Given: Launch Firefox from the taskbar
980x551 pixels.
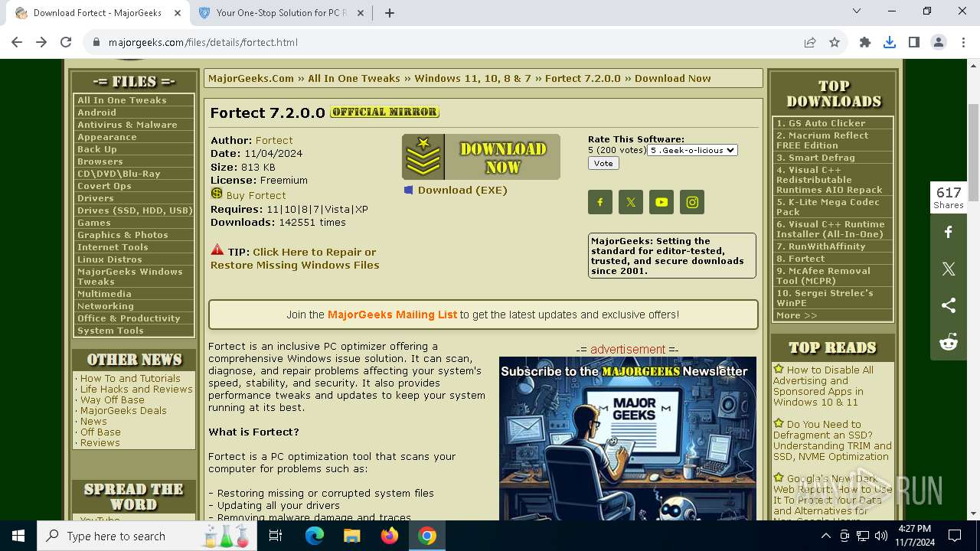Looking at the screenshot, I should (389, 536).
